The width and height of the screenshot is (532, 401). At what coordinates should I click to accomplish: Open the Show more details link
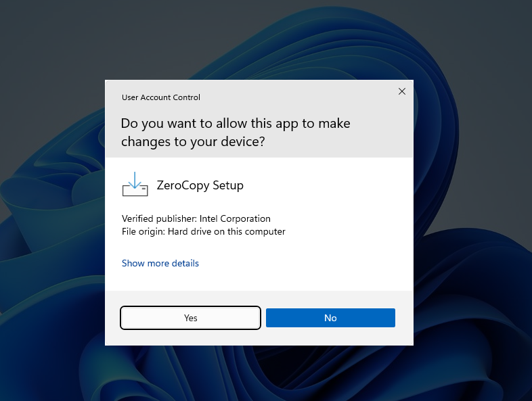(160, 263)
